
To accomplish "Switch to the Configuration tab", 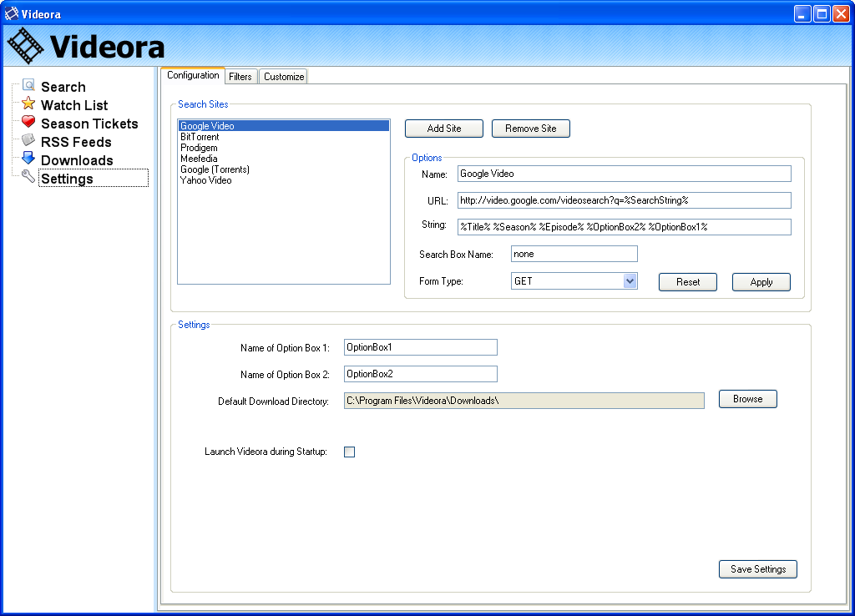I will pos(193,75).
